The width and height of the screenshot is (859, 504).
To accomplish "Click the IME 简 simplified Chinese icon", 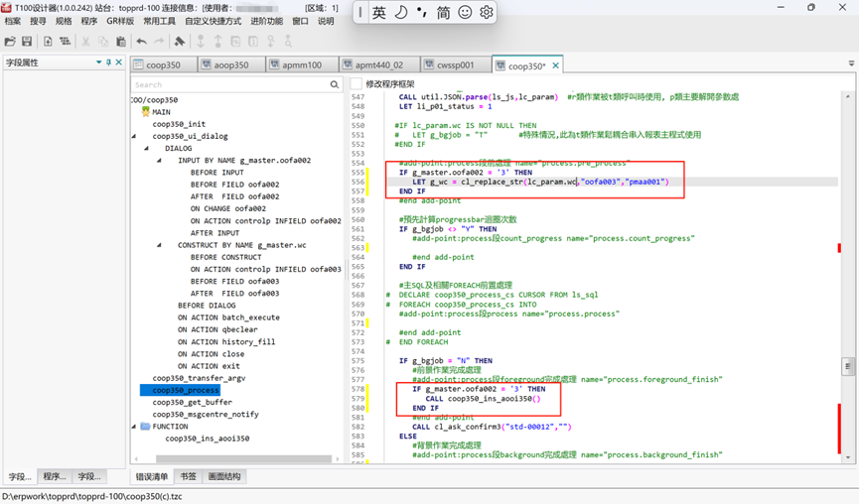I will point(443,13).
